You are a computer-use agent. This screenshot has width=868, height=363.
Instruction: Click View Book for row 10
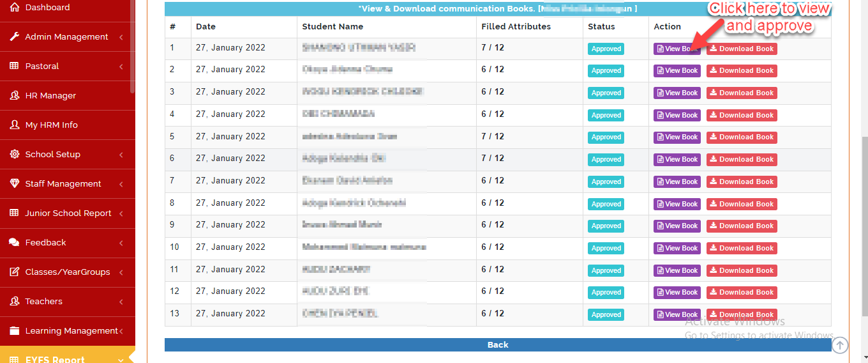point(677,249)
